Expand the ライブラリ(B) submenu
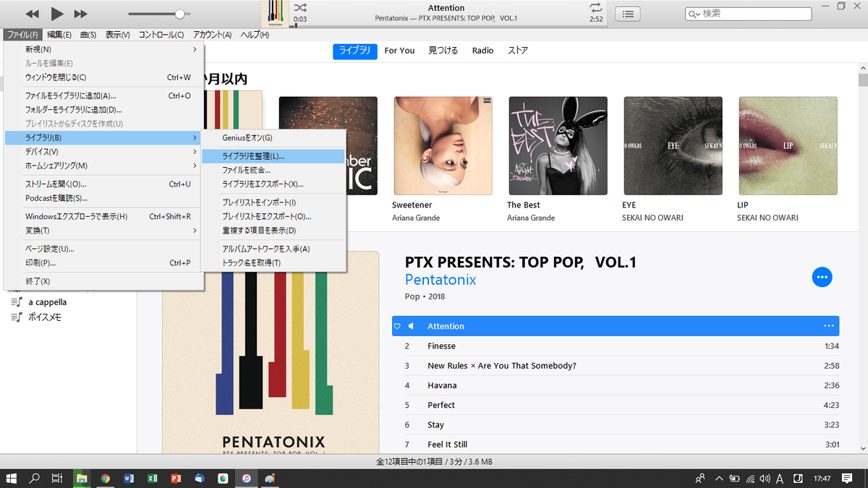Screen dimensions: 868x488 tap(104, 137)
